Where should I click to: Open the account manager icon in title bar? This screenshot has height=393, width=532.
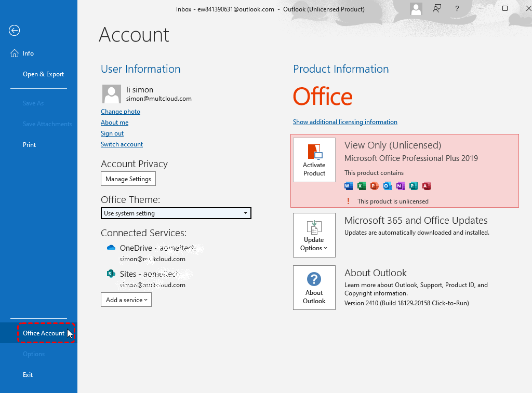(x=416, y=9)
